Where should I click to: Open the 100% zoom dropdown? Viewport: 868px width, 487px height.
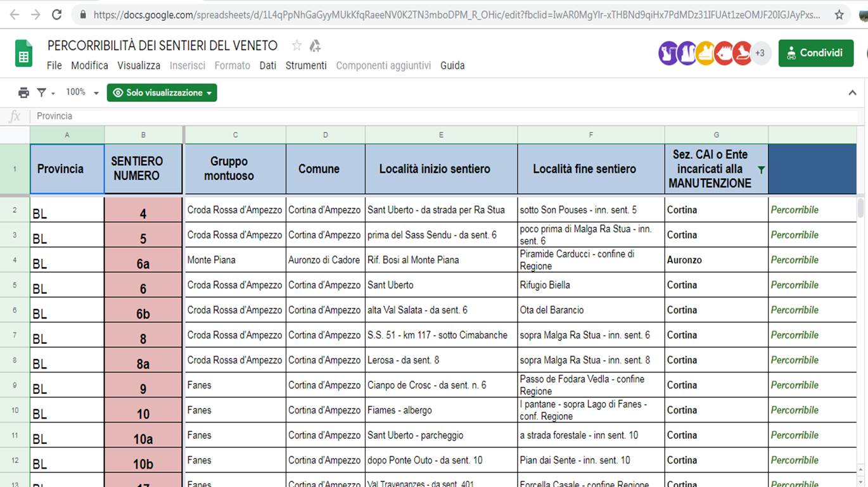(82, 92)
